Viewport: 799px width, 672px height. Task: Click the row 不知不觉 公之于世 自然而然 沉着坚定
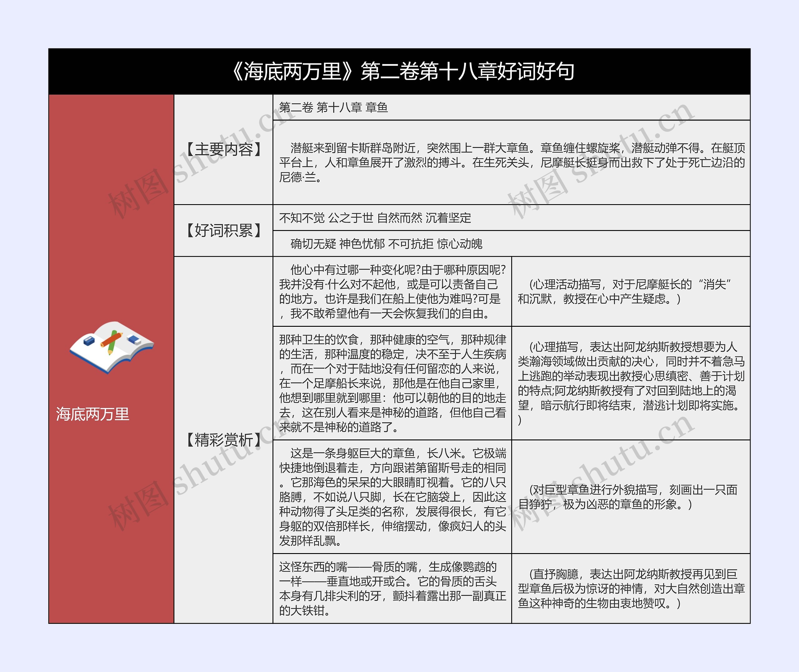click(512, 218)
